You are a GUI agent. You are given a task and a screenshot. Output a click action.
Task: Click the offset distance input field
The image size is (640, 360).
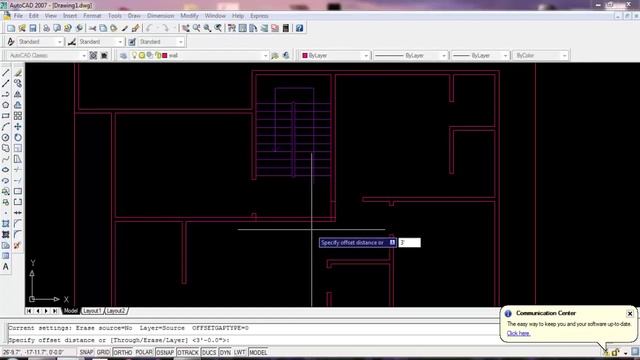(x=409, y=243)
